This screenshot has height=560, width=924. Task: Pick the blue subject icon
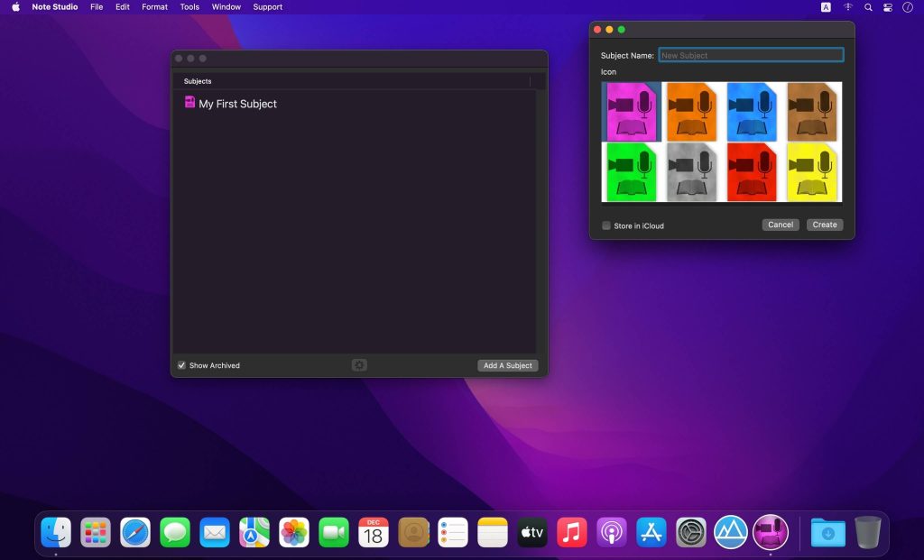click(752, 112)
